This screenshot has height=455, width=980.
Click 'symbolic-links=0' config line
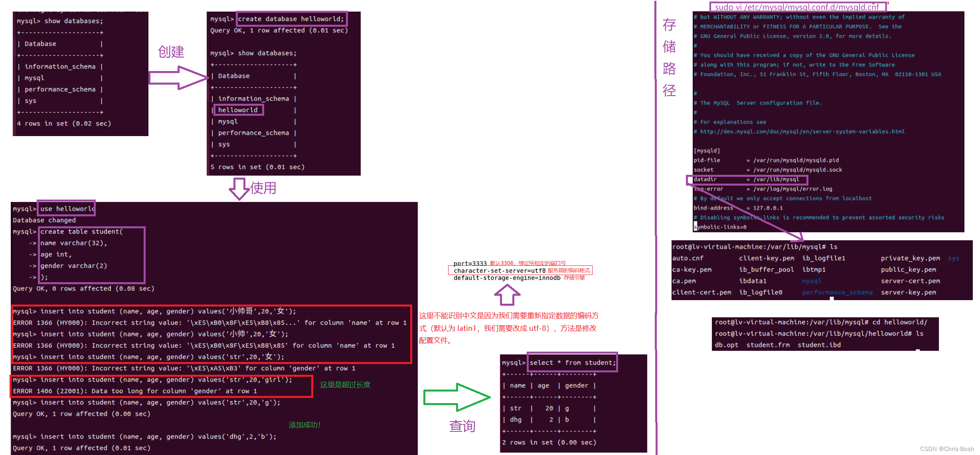point(720,227)
